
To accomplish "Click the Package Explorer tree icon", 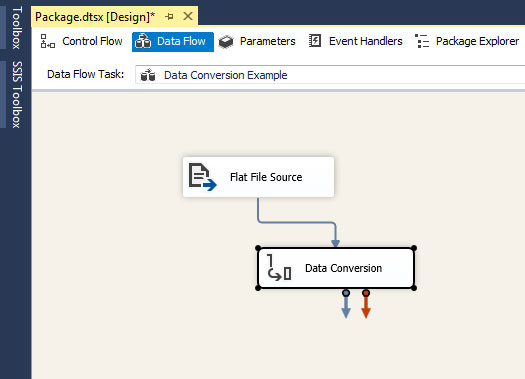I will click(x=422, y=41).
